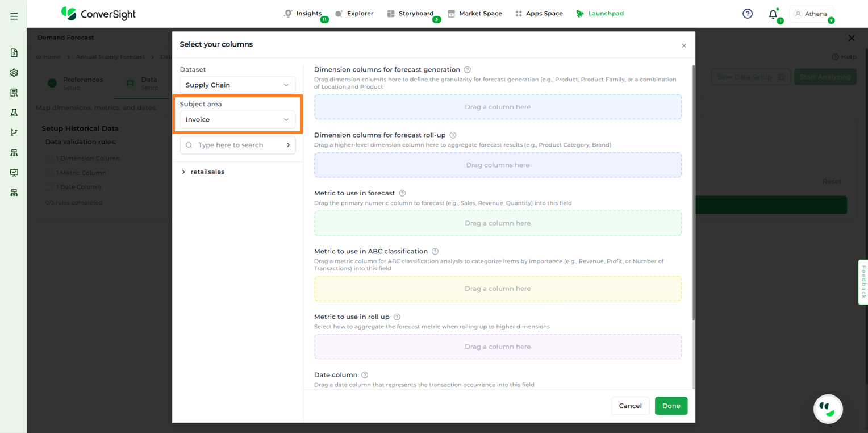This screenshot has width=868, height=433.
Task: Click info icon beside Metric to use in ABC classification
Action: (435, 251)
